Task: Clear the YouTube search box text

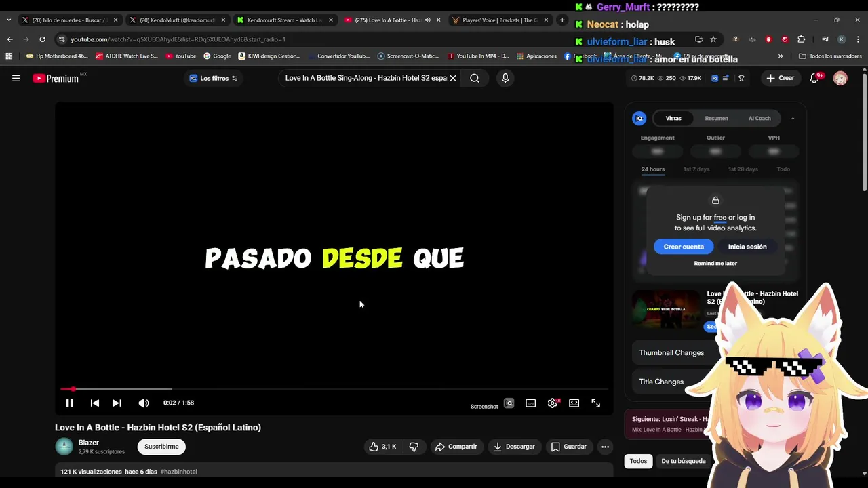Action: 453,78
